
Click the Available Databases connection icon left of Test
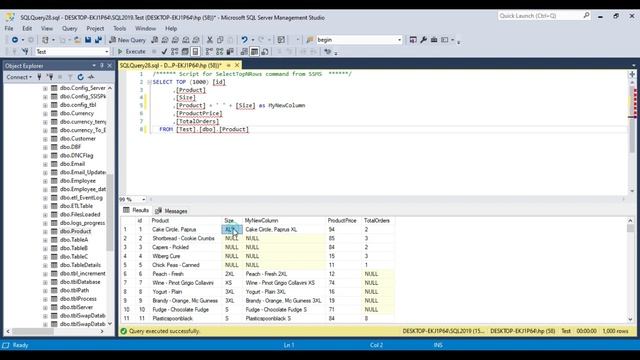tap(25, 51)
